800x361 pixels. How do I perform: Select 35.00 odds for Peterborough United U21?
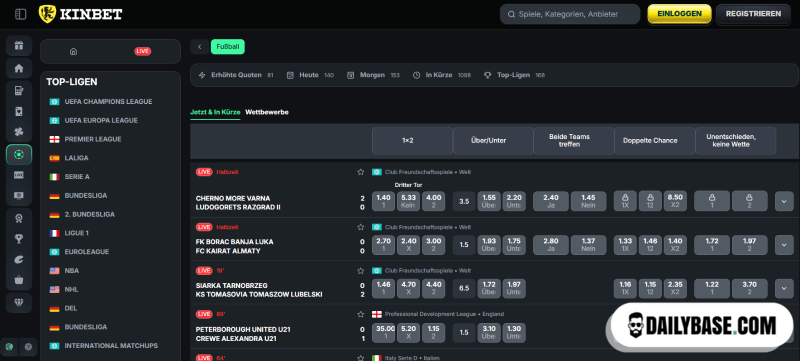coord(383,332)
